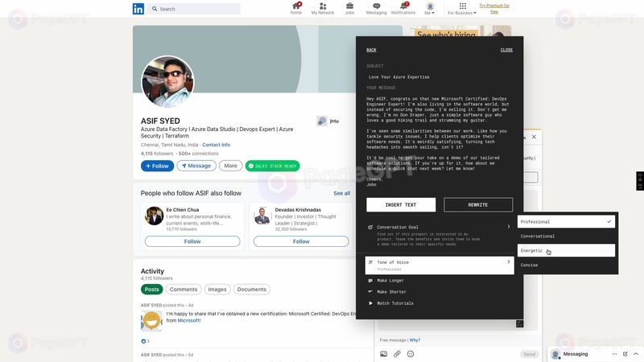644x362 pixels.
Task: Click the Sales Stack Ready badge
Action: tap(273, 166)
